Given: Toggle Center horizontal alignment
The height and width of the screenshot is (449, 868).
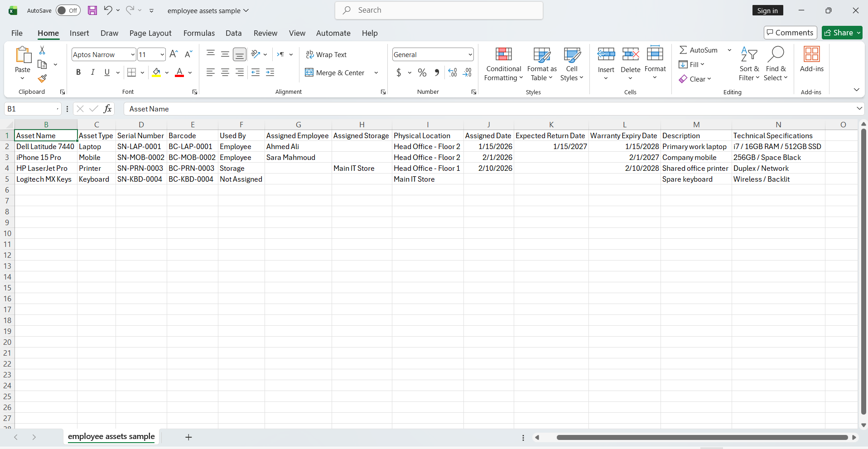Looking at the screenshot, I should pyautogui.click(x=225, y=72).
